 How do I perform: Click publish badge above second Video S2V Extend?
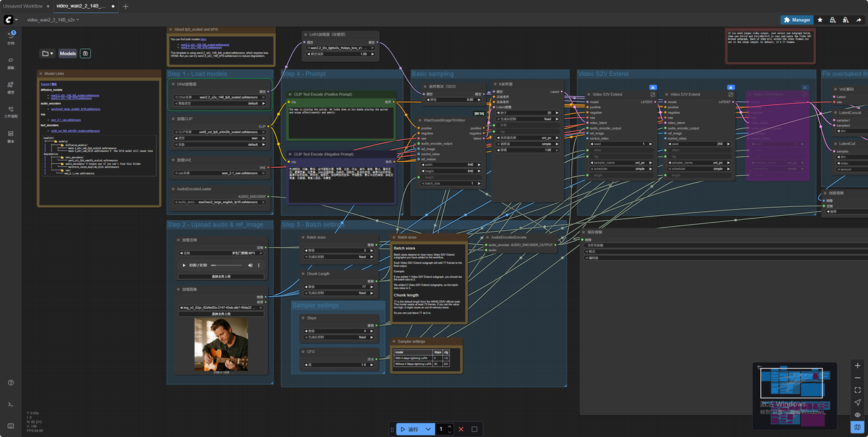[x=731, y=87]
